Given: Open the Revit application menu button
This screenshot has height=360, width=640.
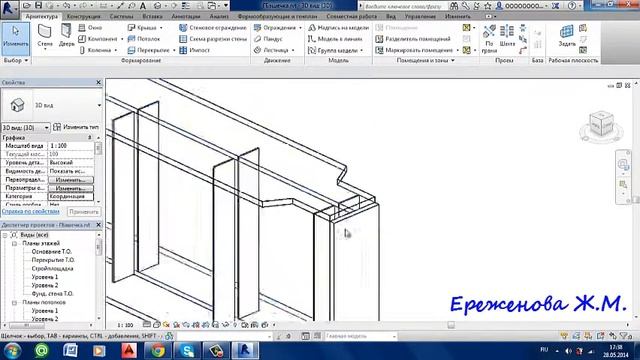Looking at the screenshot, I should [x=9, y=8].
